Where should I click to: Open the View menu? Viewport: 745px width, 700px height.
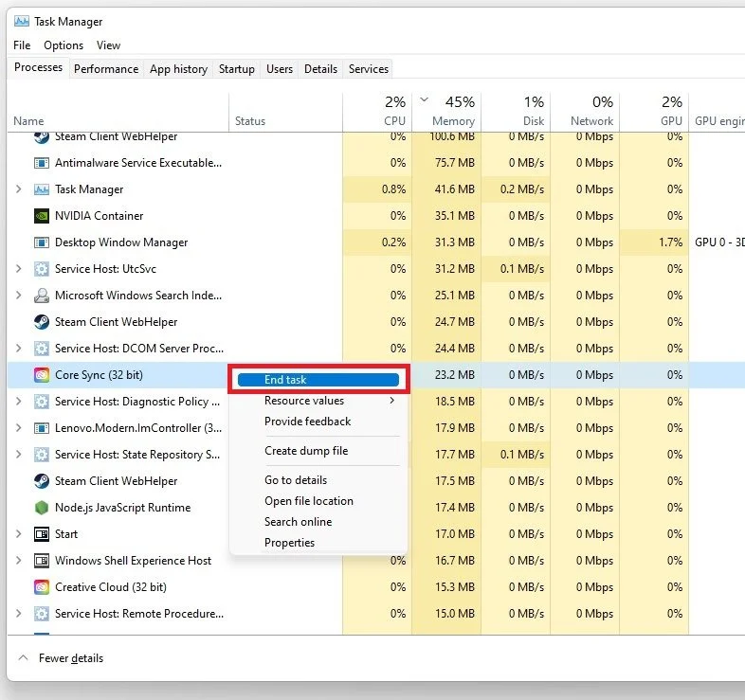click(108, 45)
